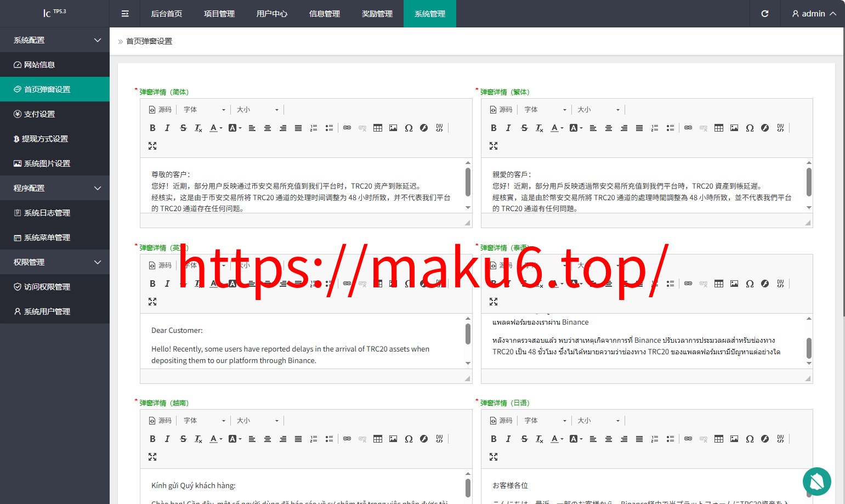Center align text in 简体 editor
The width and height of the screenshot is (845, 504).
click(x=268, y=128)
